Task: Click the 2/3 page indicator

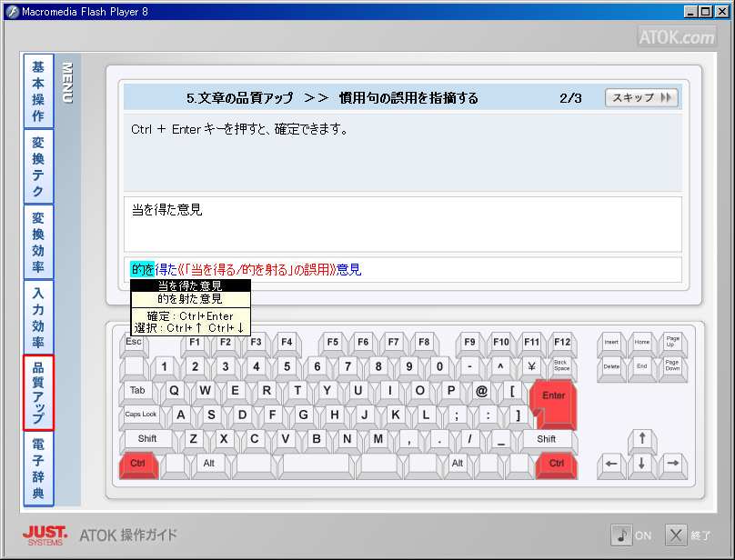Action: pos(570,98)
